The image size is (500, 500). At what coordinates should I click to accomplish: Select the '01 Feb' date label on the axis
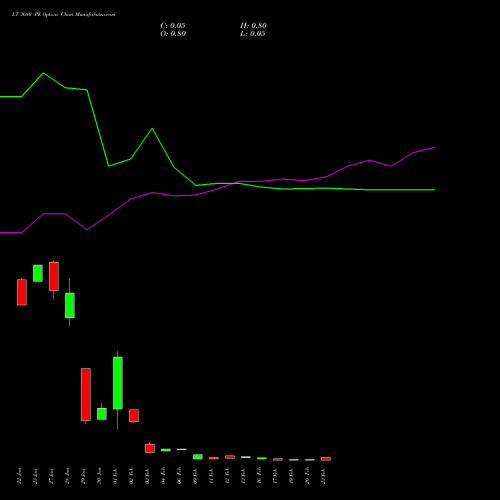point(115,476)
